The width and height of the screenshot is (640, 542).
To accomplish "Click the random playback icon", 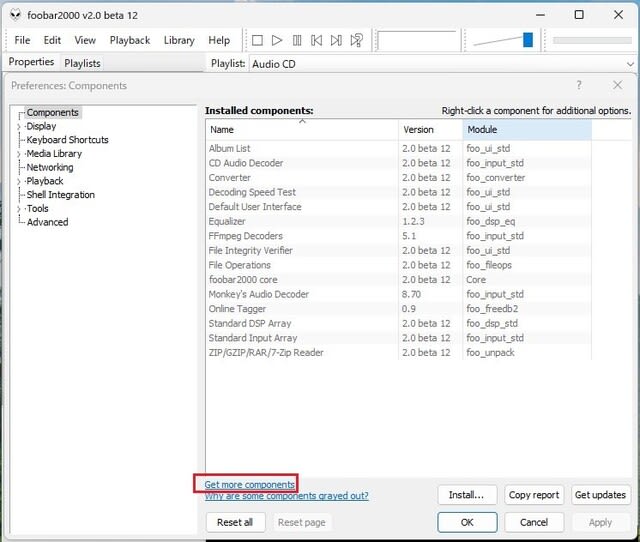I will coord(356,40).
